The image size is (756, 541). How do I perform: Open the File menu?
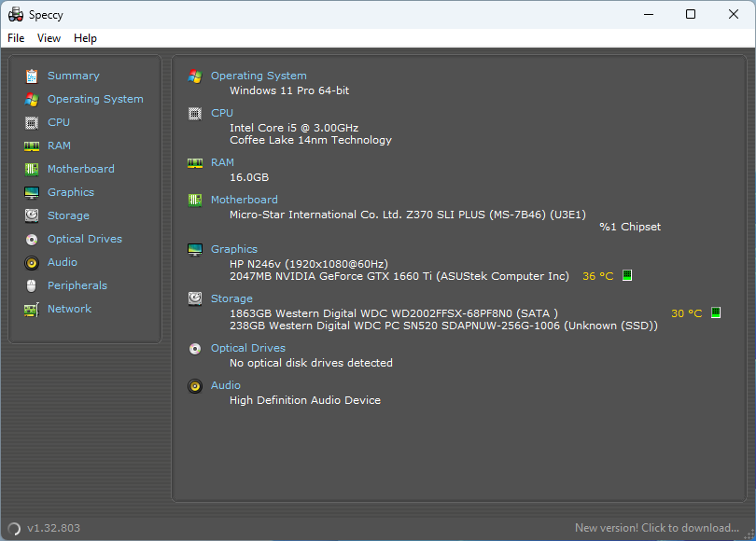point(16,38)
